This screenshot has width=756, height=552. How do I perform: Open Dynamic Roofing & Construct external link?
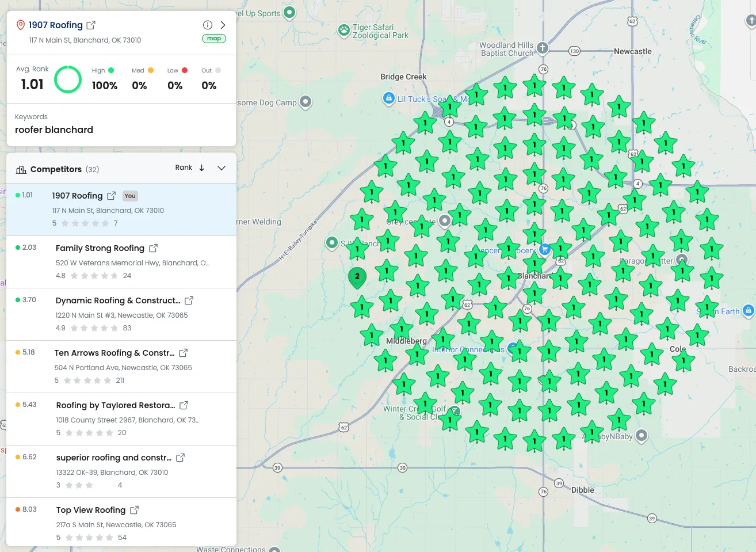pyautogui.click(x=189, y=300)
